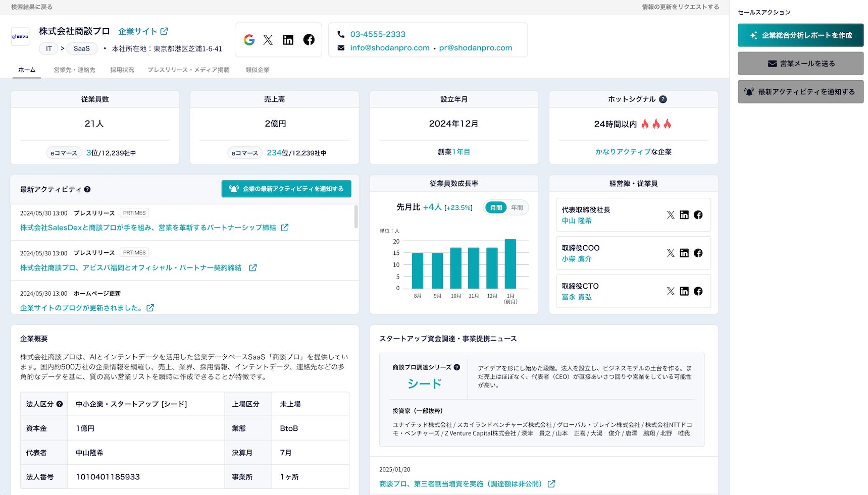Click the activity list scrollbar
Image resolution: width=868 pixels, height=495 pixels.
click(356, 216)
